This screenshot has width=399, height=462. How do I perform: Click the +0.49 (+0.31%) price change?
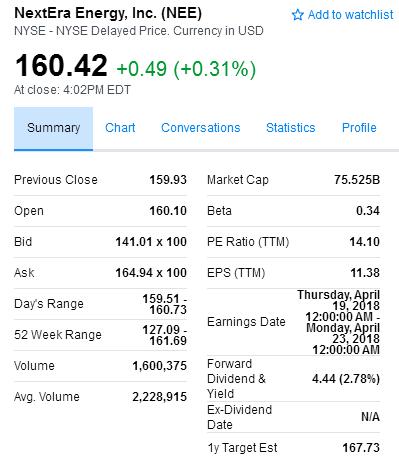click(x=186, y=69)
